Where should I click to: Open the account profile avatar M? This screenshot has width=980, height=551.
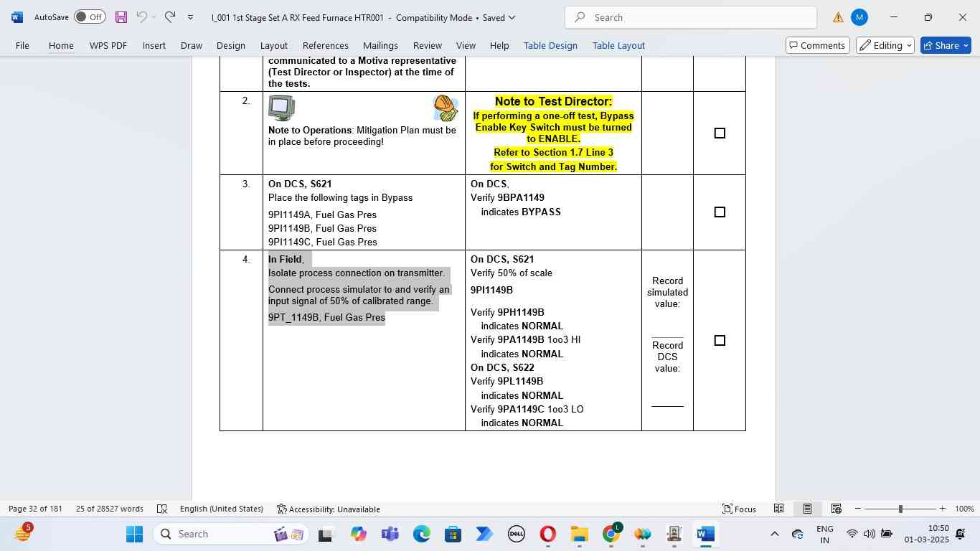[x=859, y=17]
